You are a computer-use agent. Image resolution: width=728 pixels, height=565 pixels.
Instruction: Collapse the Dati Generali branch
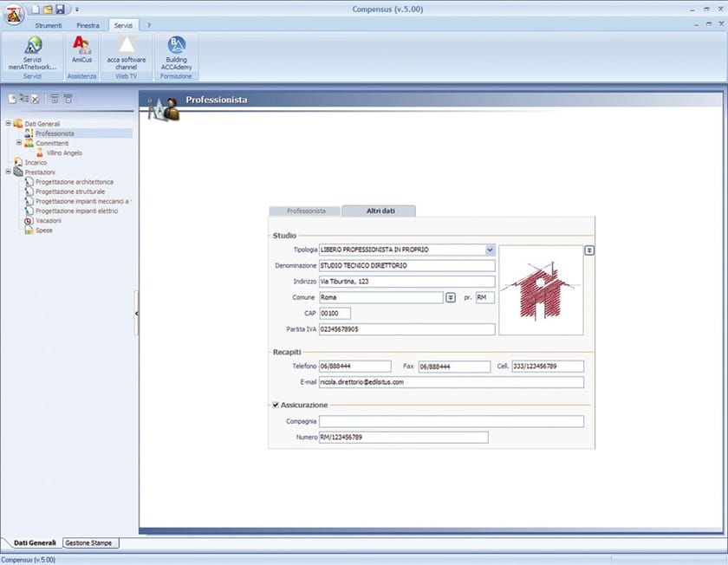7,123
